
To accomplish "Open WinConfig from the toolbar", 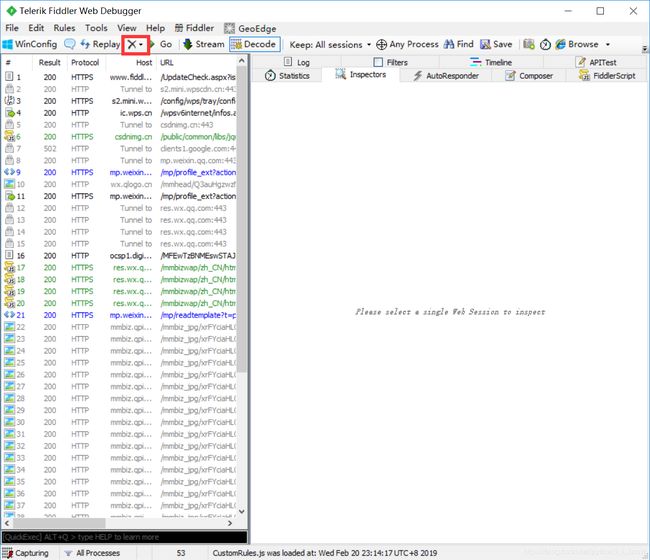I will [30, 44].
